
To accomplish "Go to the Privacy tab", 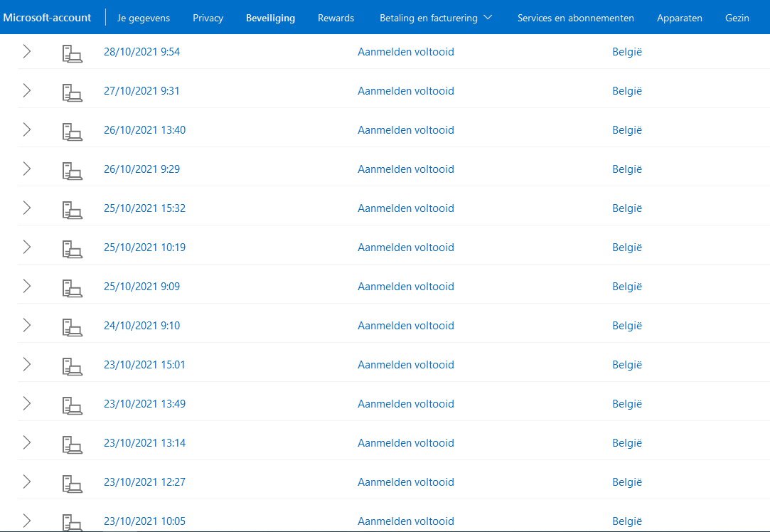I will (x=208, y=18).
